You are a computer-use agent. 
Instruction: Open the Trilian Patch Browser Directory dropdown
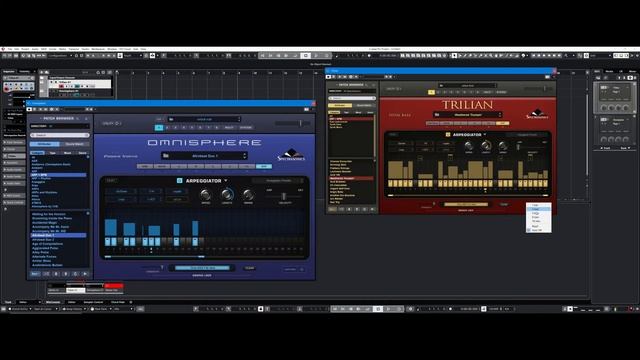(x=352, y=91)
